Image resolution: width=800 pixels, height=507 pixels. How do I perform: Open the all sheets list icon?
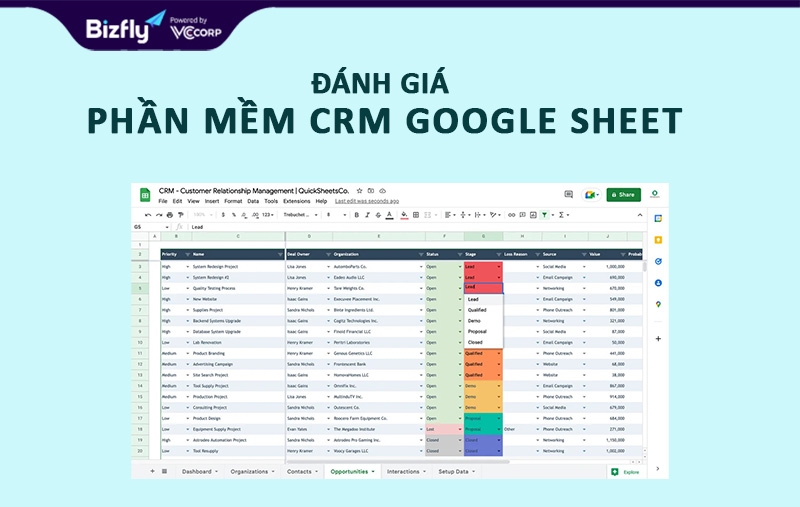click(x=164, y=470)
